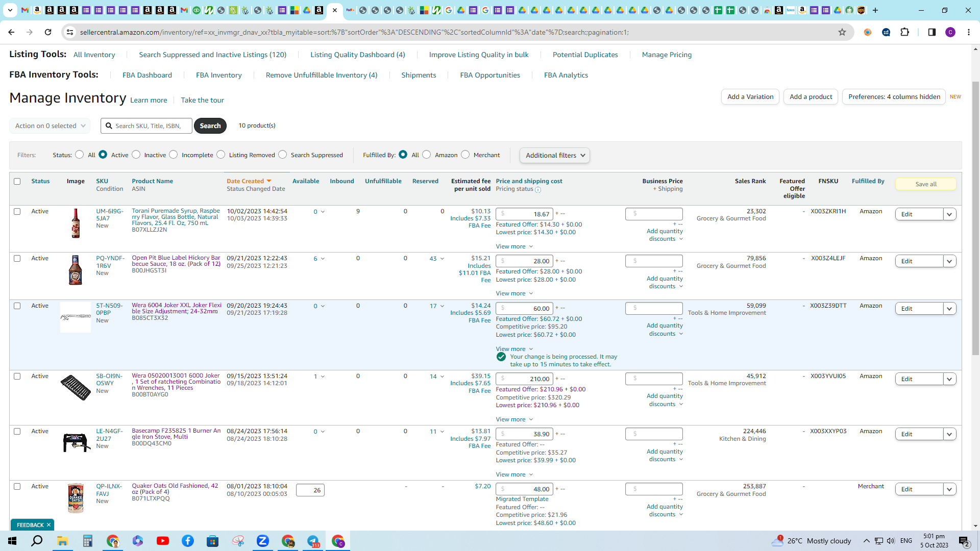
Task: Open Preferences: 4 columns hidden
Action: pos(894,96)
